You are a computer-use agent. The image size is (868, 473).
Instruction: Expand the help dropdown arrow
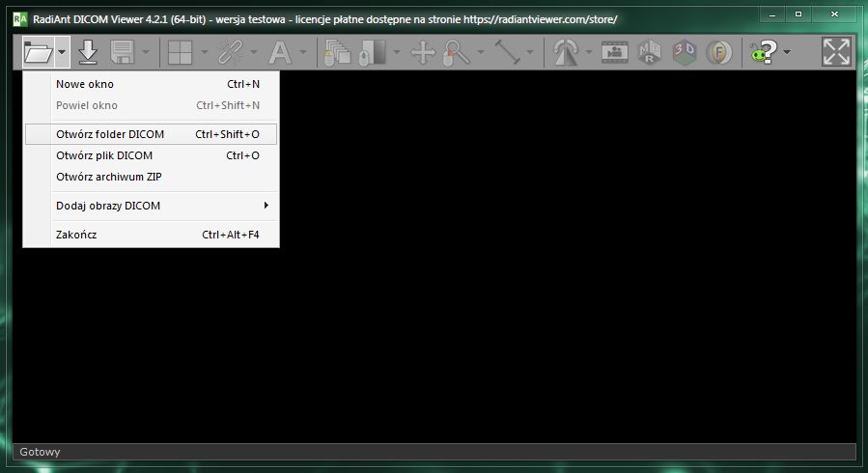click(x=787, y=52)
